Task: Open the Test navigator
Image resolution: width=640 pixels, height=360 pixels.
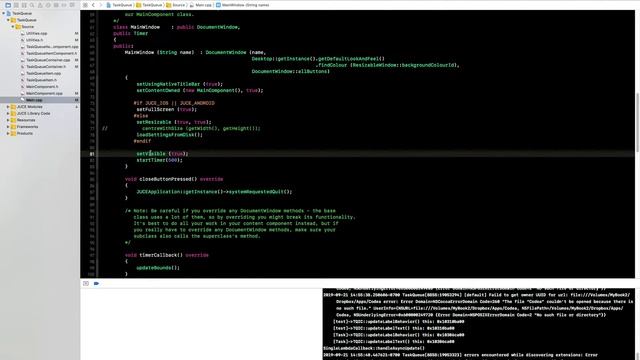Action: click(x=48, y=5)
